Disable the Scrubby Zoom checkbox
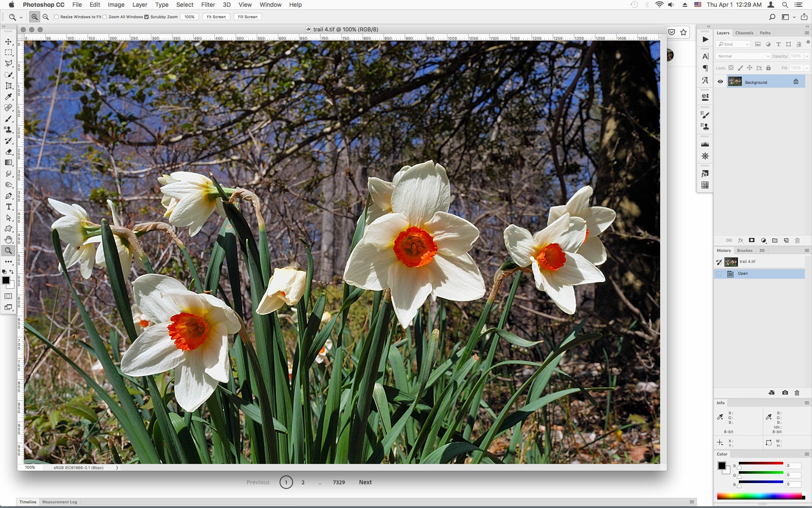Screen dimensions: 812x508 coord(147,17)
